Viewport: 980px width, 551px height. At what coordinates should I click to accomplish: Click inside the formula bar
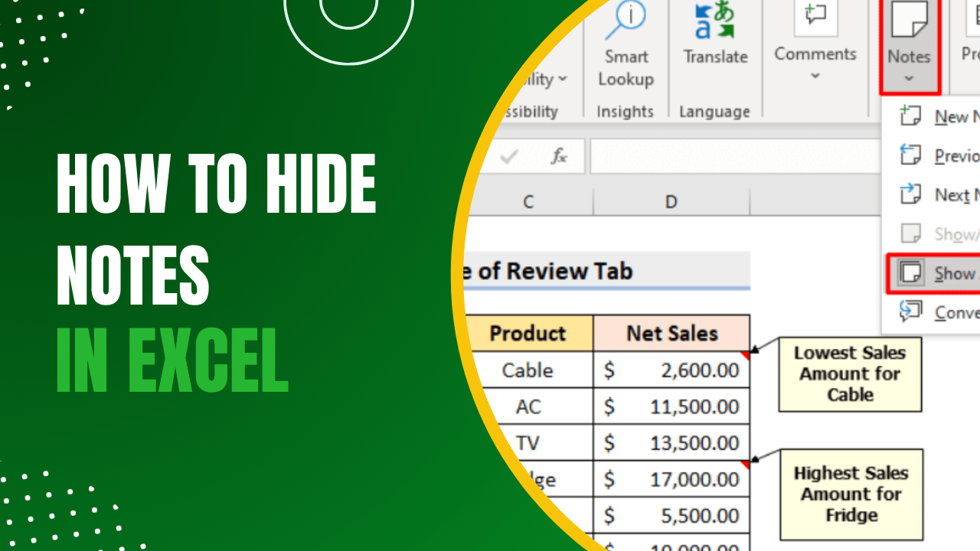tap(735, 155)
